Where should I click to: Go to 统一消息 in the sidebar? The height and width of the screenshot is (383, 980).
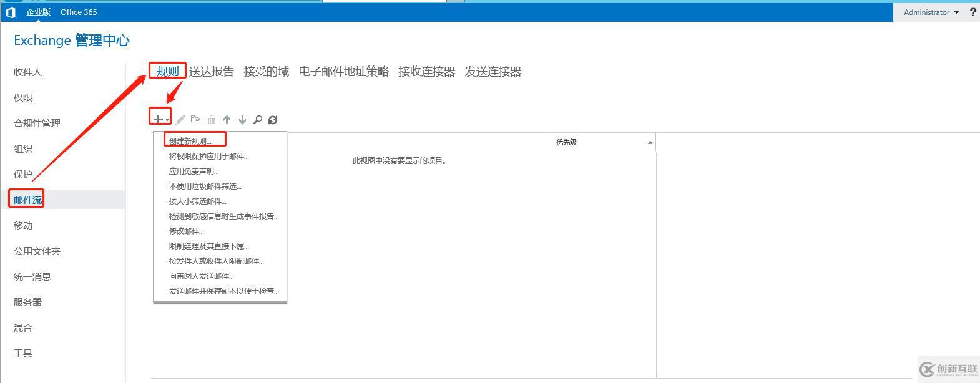32,276
